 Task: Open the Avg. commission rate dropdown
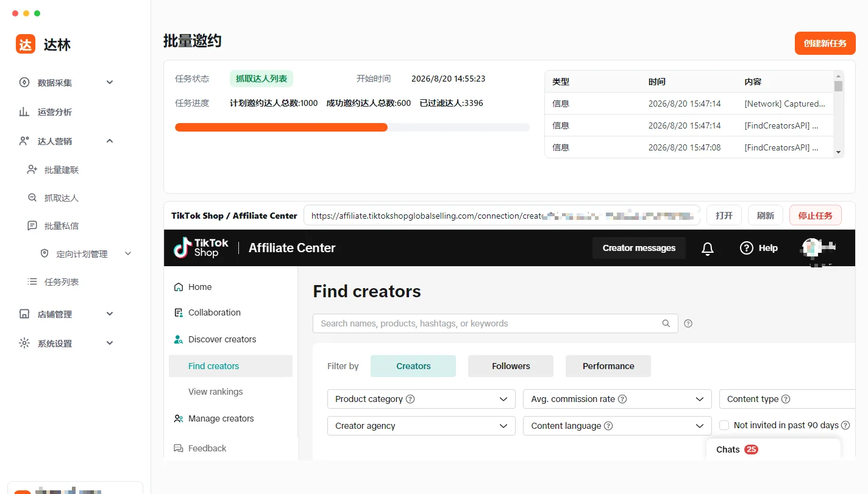point(617,399)
